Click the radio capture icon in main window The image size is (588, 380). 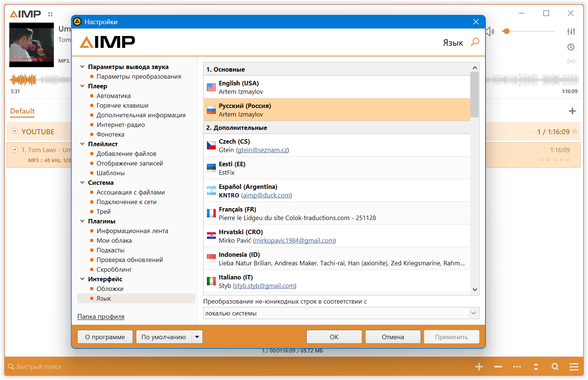(571, 61)
